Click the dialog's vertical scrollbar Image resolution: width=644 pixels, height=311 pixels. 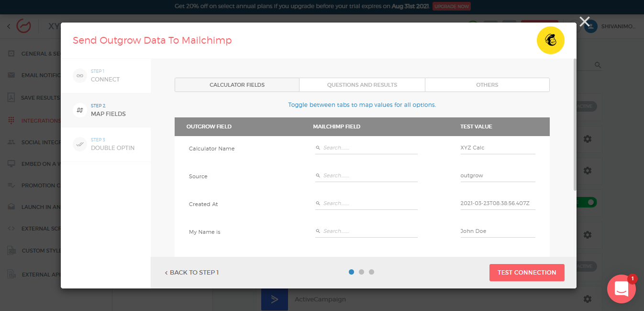[575, 125]
